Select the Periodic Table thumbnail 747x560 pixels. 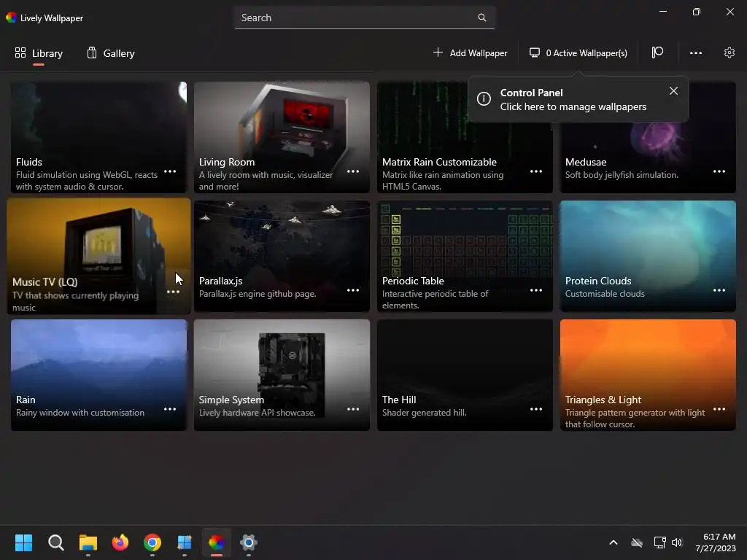pyautogui.click(x=465, y=256)
